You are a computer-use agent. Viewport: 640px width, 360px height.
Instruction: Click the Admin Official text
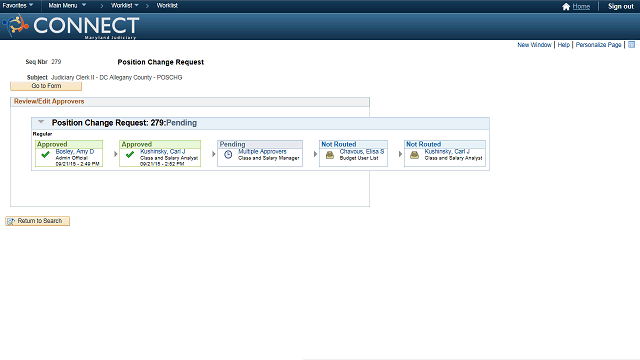71,158
